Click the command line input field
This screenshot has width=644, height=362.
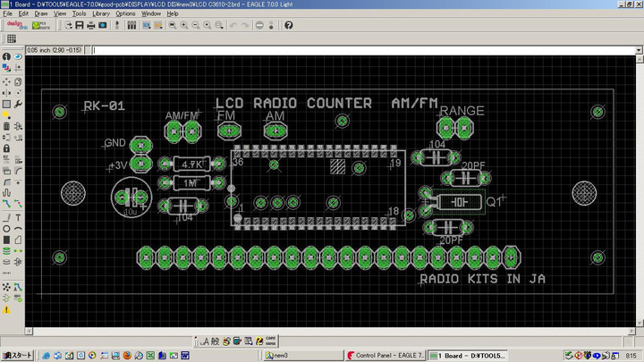(358, 50)
